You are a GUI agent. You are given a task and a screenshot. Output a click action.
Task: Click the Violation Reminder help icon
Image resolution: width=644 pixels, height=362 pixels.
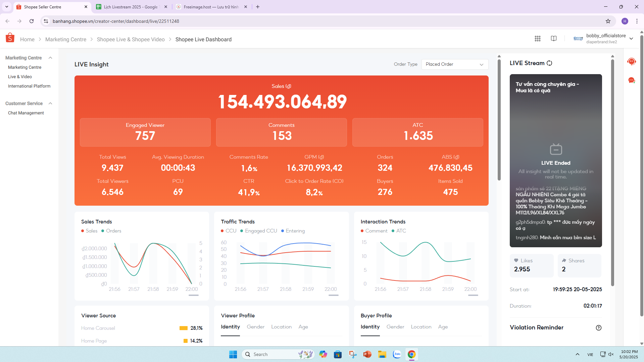click(599, 328)
